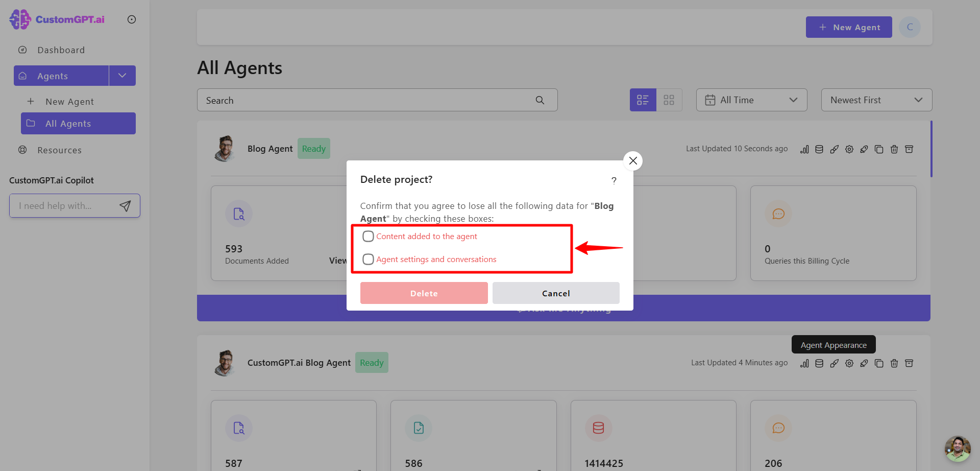The width and height of the screenshot is (980, 471).
Task: Click the '1414425' statistic
Action: 604,463
